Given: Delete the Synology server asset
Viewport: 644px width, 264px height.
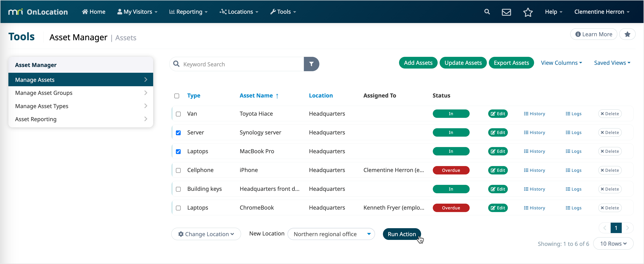Looking at the screenshot, I should [610, 132].
